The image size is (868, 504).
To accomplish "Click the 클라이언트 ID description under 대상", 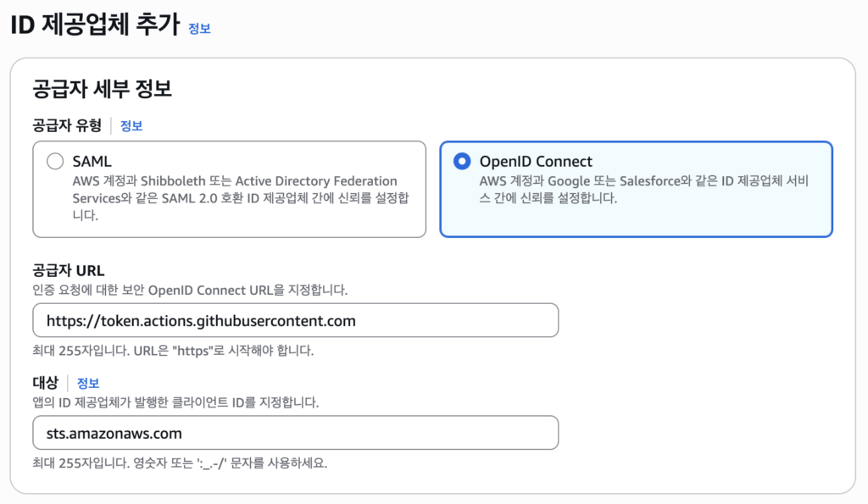I will [175, 402].
